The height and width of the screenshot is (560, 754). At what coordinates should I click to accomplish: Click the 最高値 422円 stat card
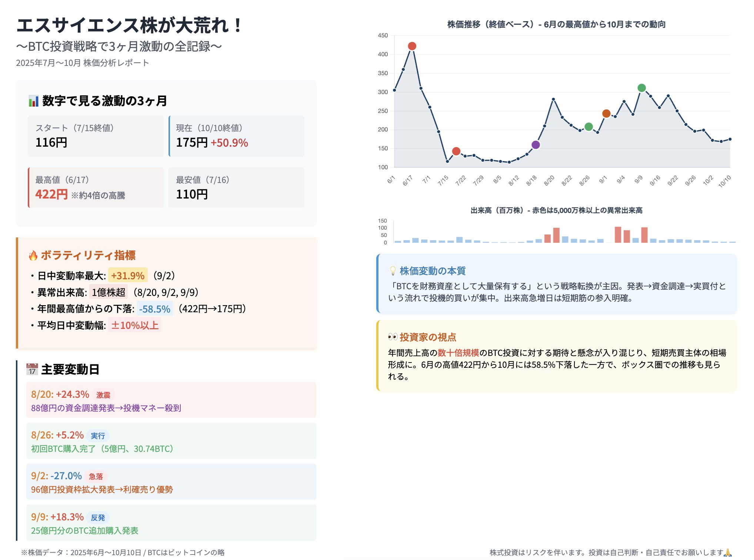(96, 188)
